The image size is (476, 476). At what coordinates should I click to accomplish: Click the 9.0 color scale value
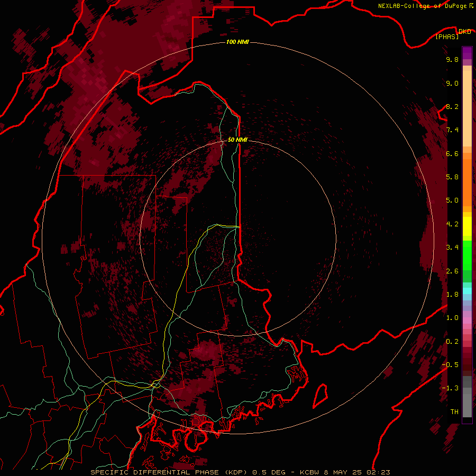click(452, 84)
